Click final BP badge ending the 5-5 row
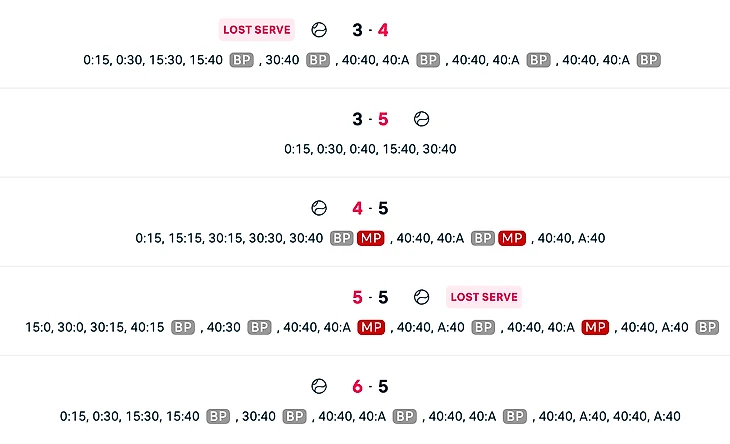The image size is (730, 444). point(707,327)
